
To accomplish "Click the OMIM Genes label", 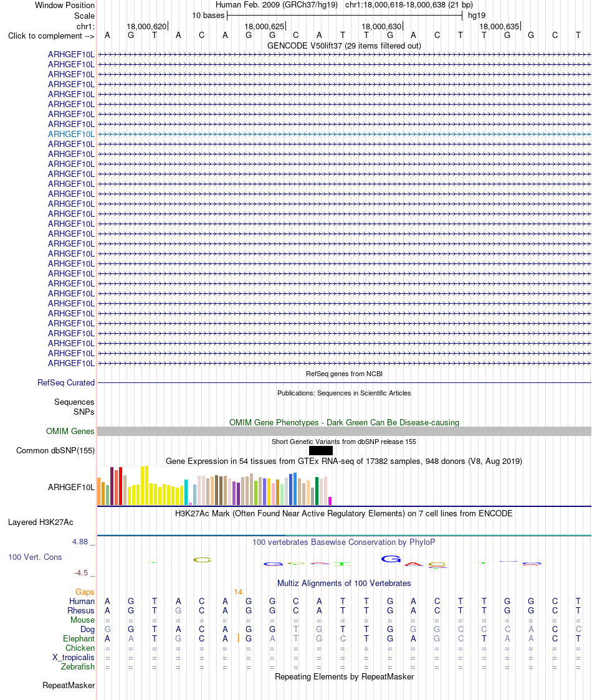I will [70, 431].
